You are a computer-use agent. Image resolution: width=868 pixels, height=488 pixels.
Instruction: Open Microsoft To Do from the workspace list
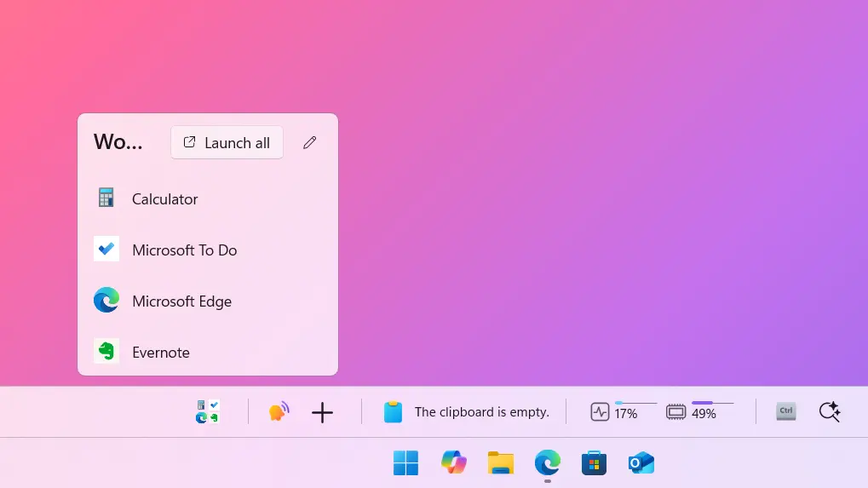coord(208,250)
